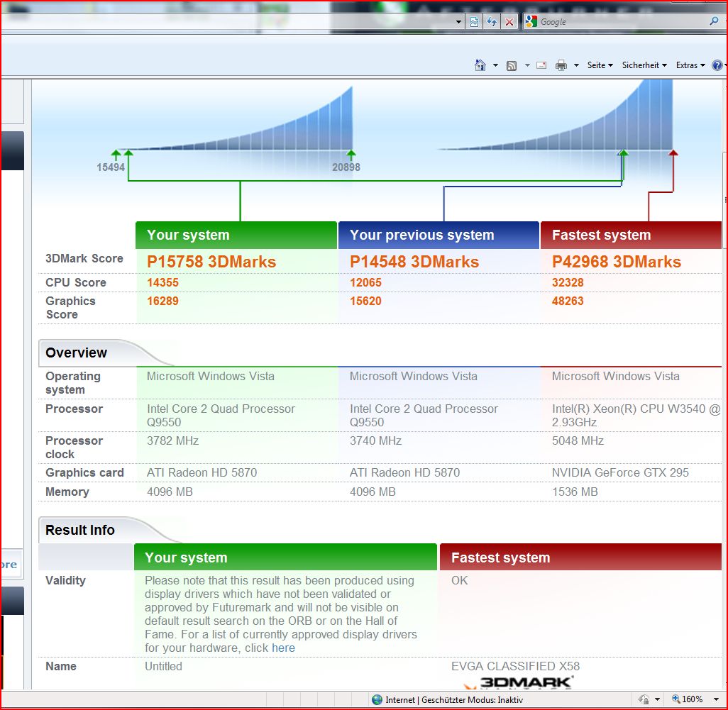Refresh the page with the blue arrows icon
728x710 pixels.
click(492, 22)
